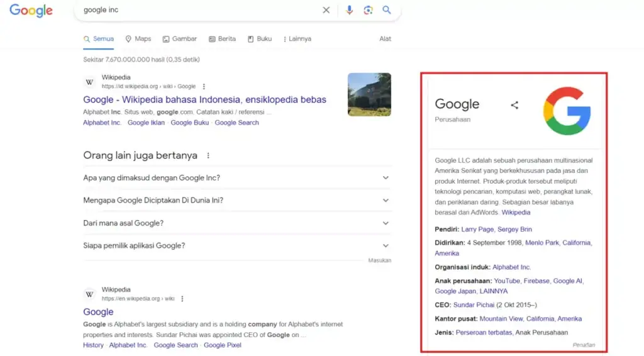Open the Alphabet Inc. sitelink under first result
644x356 pixels.
pyautogui.click(x=102, y=123)
